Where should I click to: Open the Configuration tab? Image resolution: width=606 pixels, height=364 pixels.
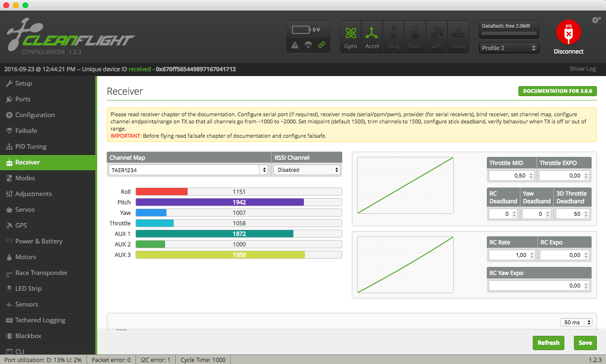coord(48,115)
